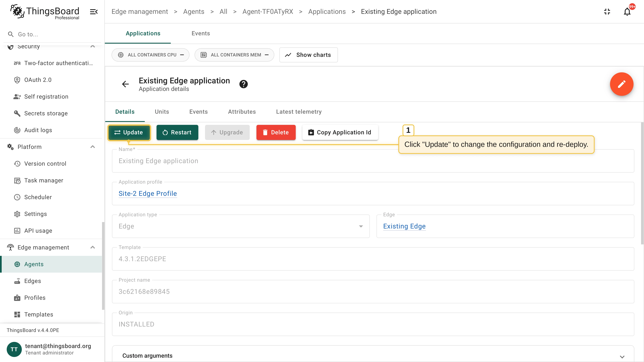The image size is (644, 362).
Task: Open the notifications bell
Action: 627,12
